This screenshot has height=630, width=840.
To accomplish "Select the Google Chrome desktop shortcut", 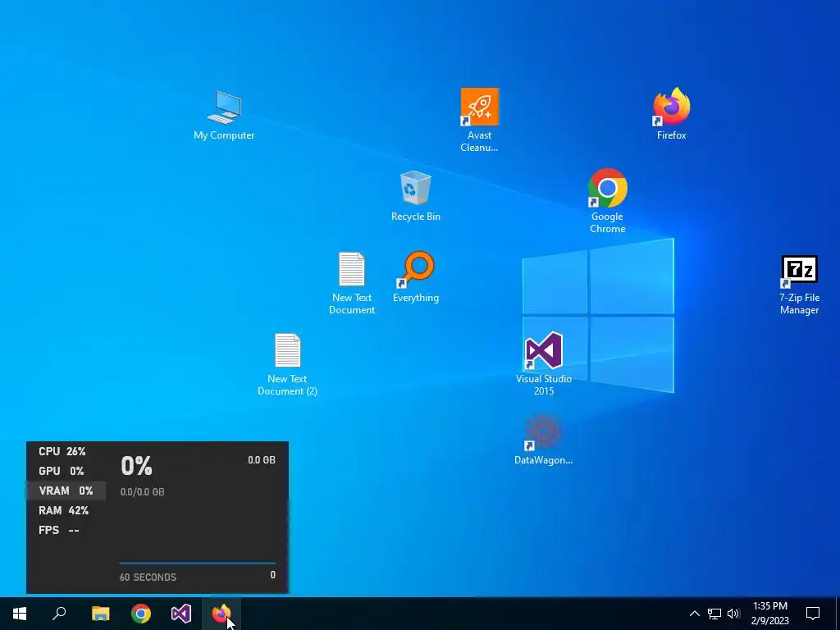I will (x=608, y=201).
